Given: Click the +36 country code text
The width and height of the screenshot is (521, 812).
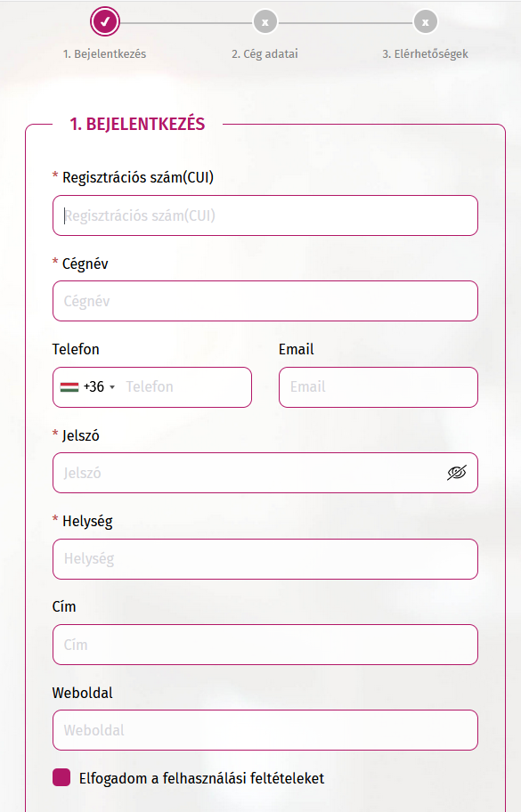Looking at the screenshot, I should pos(94,386).
